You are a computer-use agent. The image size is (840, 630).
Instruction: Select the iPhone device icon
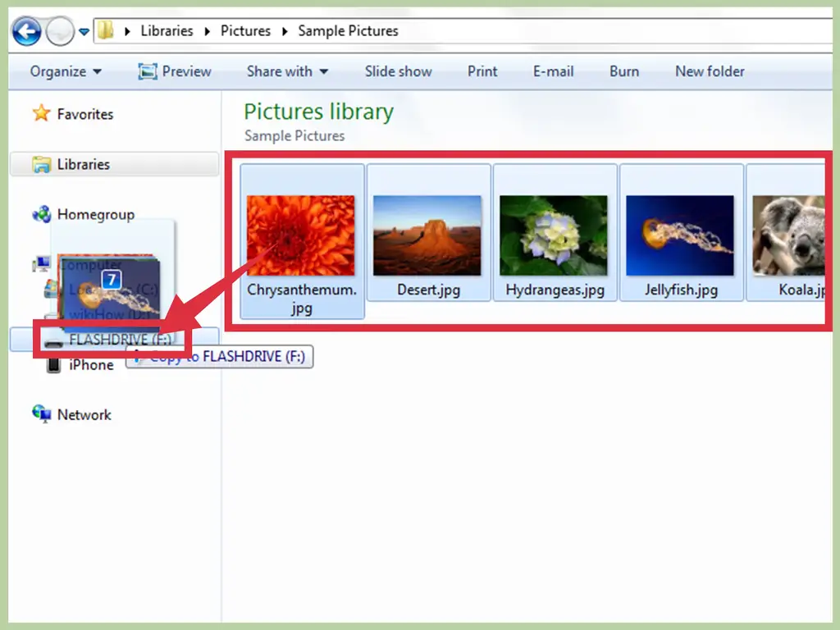pos(53,365)
